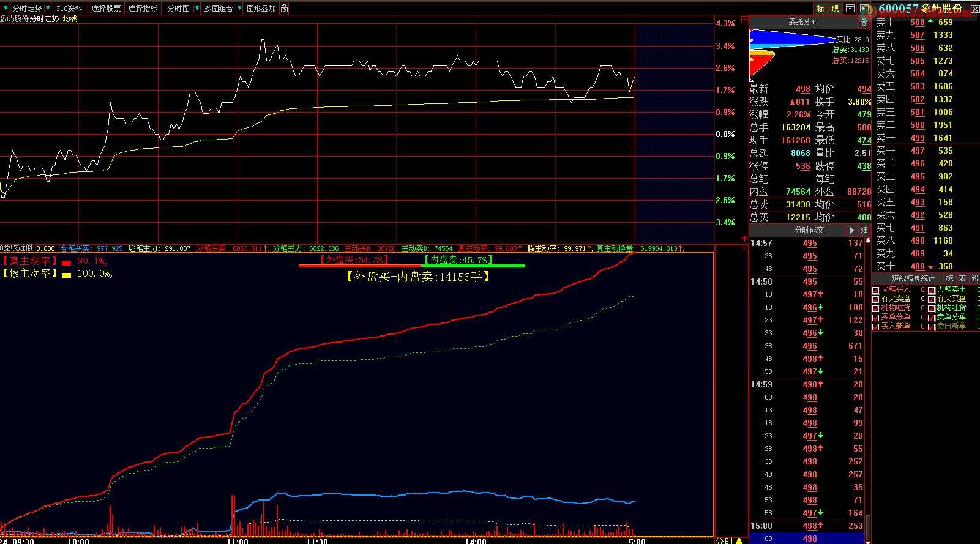Click the 外盘买-内盘卖:14156手 label
Image resolution: width=980 pixels, height=544 pixels.
(418, 277)
